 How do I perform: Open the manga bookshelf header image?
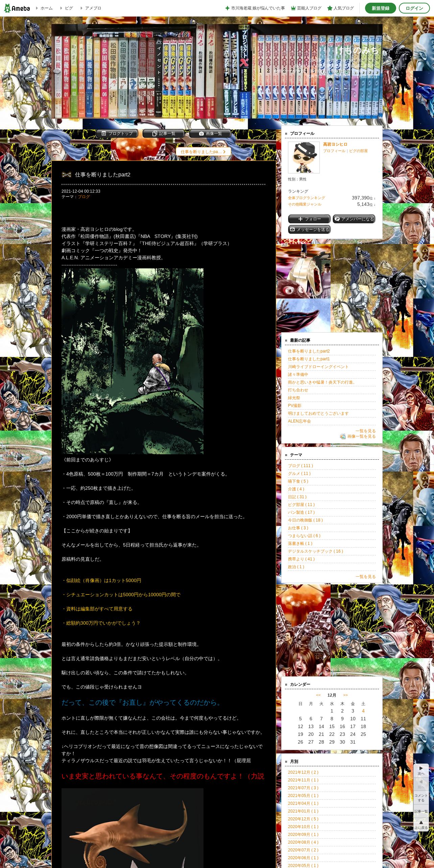click(217, 71)
